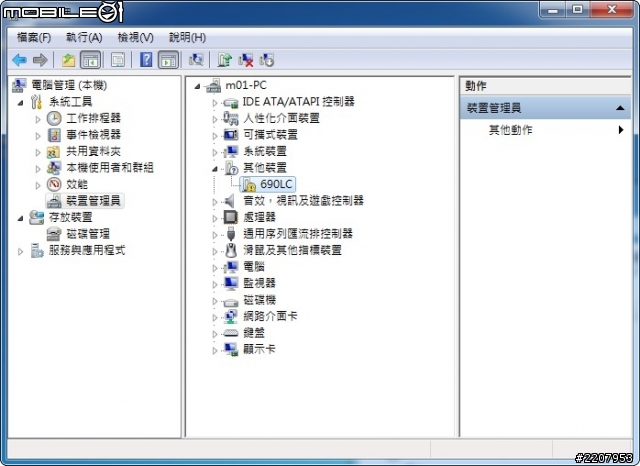Screen dimensions: 640x466
Task: Collapse 裝置管理員 actions section arrow
Action: tap(620, 108)
